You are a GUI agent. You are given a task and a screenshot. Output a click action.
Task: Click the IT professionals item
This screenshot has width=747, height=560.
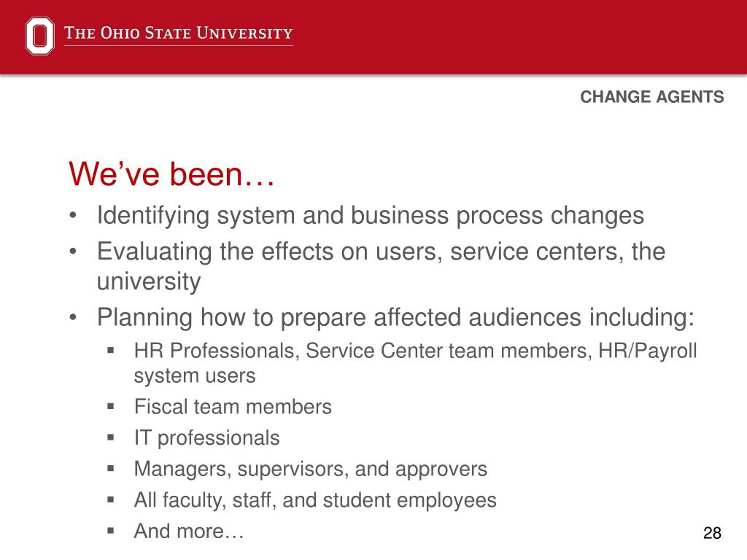[x=206, y=438]
